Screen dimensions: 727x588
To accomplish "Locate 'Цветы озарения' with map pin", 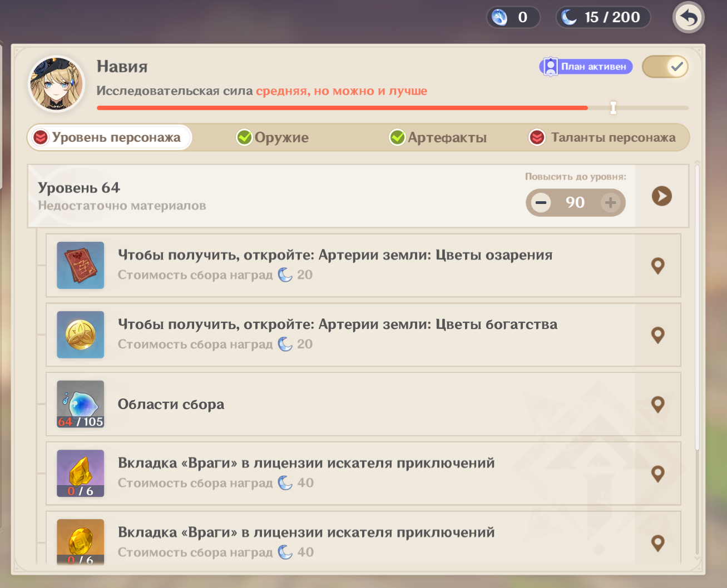I will click(x=658, y=266).
